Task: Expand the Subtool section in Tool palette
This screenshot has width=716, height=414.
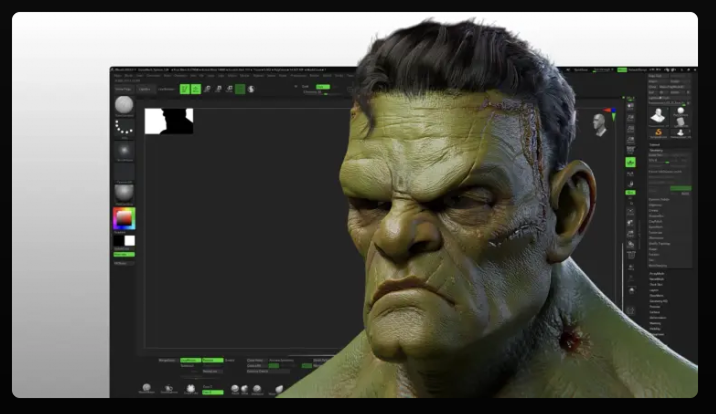Action: pyautogui.click(x=655, y=145)
